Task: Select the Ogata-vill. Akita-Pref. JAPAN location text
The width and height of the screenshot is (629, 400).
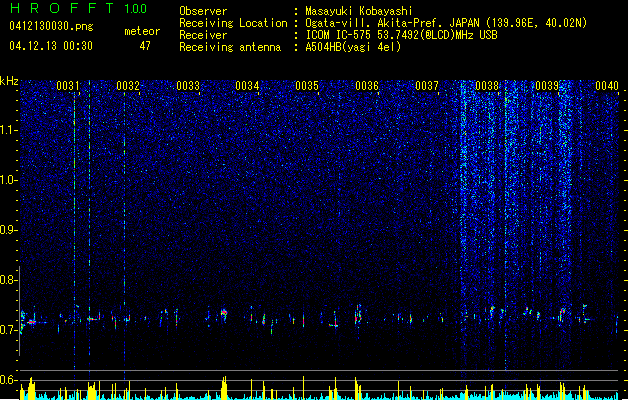Action: (446, 23)
